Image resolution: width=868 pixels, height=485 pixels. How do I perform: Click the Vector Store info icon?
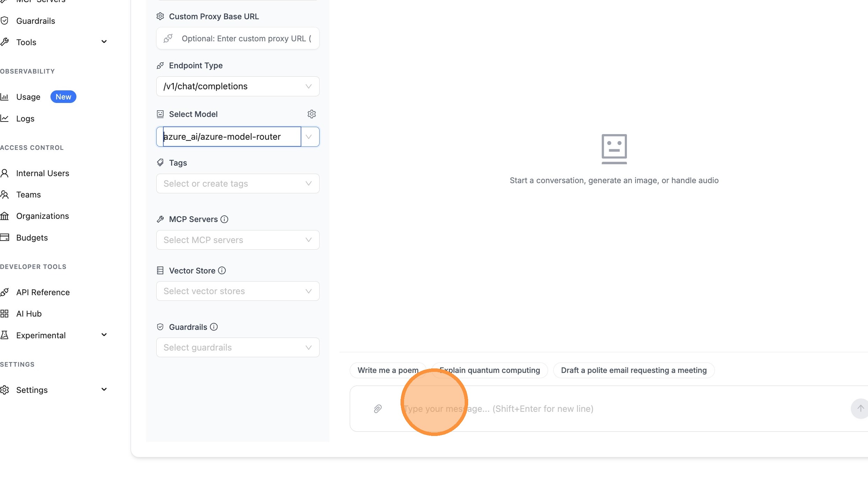(x=222, y=271)
